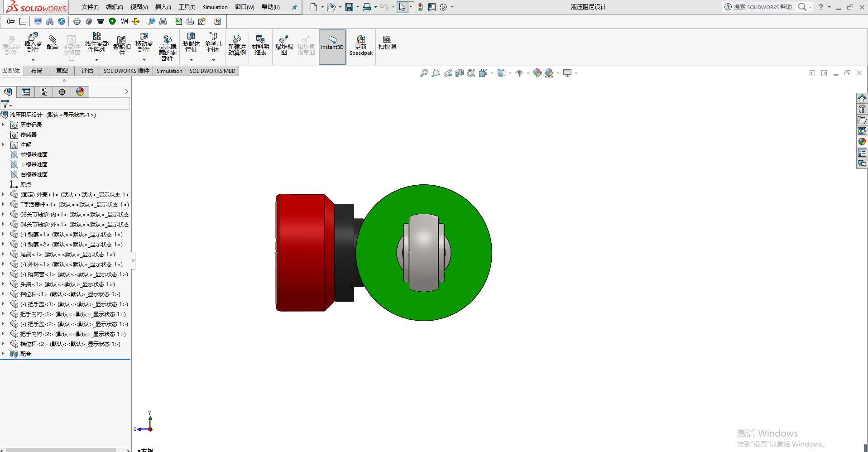Image resolution: width=868 pixels, height=452 pixels.
Task: Click in 搜索 SOLIDWORKS 帮助 search field
Action: (763, 7)
